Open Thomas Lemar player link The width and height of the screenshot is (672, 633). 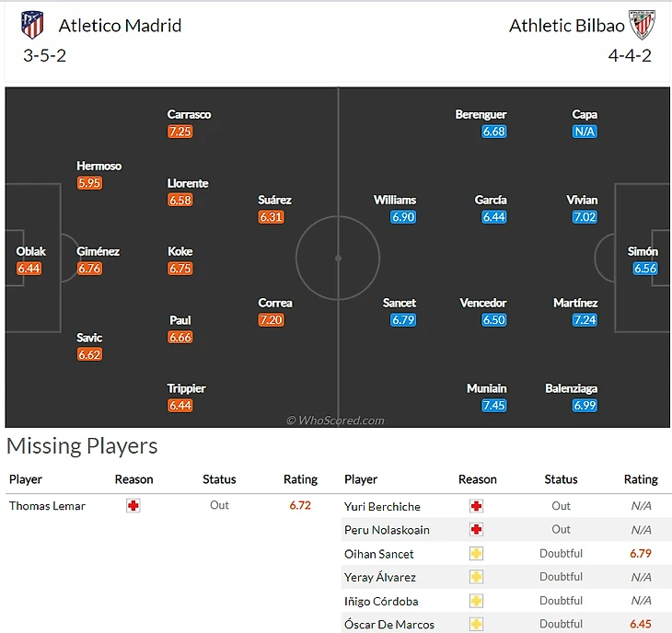coord(47,506)
